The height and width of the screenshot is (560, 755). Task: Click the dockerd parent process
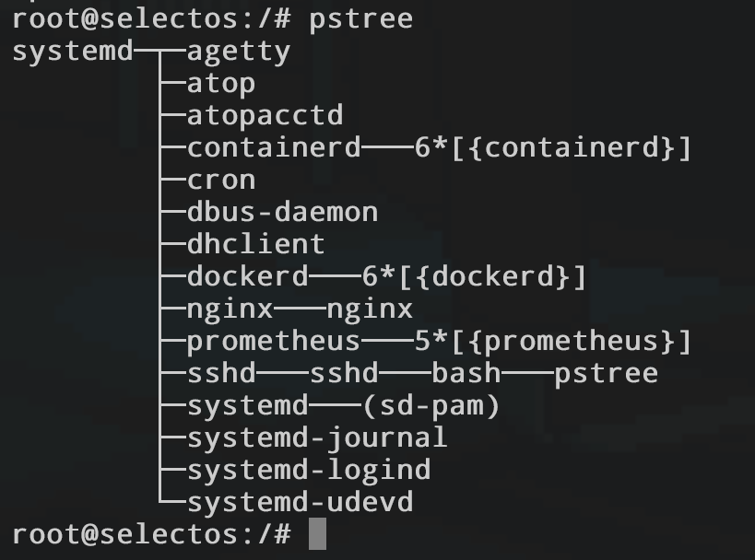248,276
